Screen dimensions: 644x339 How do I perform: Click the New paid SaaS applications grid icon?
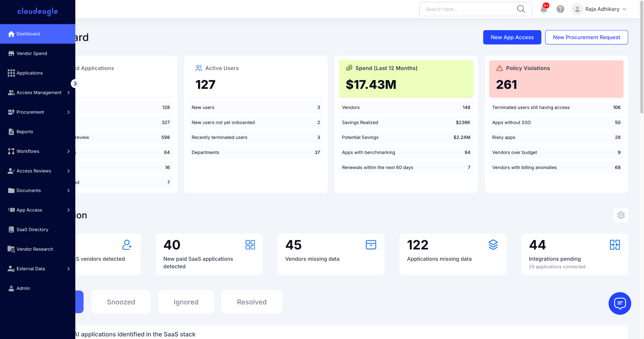[250, 245]
